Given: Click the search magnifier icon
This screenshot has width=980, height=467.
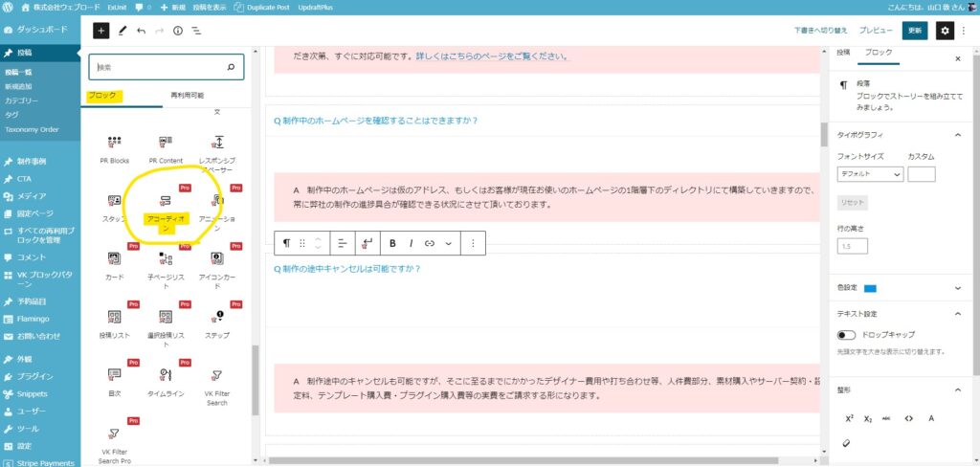Looking at the screenshot, I should [231, 67].
